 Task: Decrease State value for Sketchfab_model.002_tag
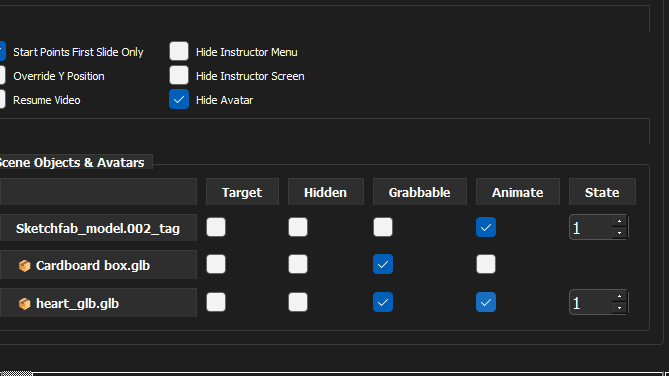[620, 233]
